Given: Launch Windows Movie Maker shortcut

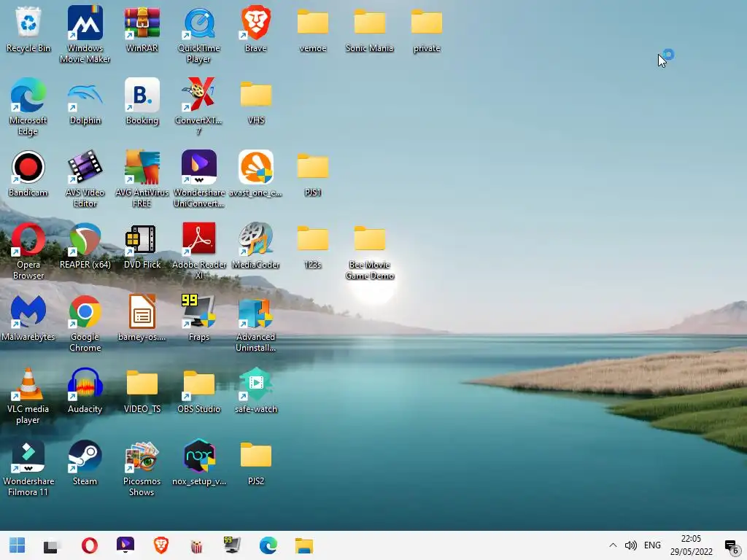Looking at the screenshot, I should [85, 34].
